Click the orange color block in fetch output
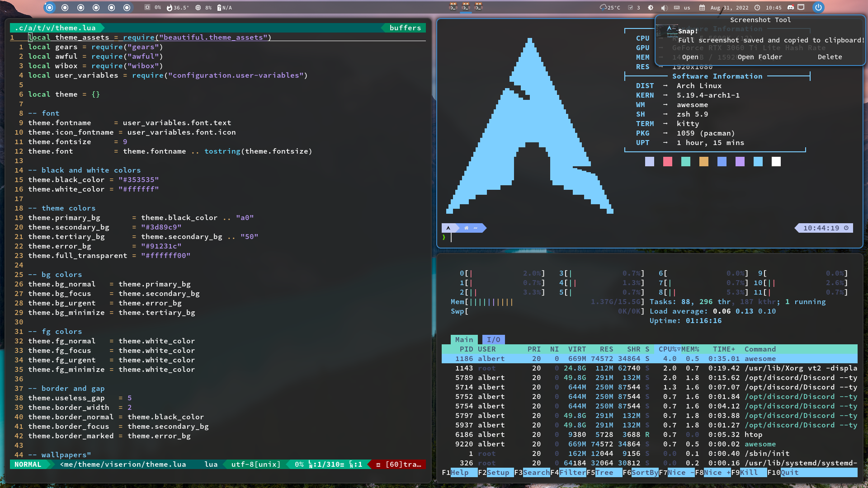This screenshot has width=868, height=488. click(x=703, y=161)
